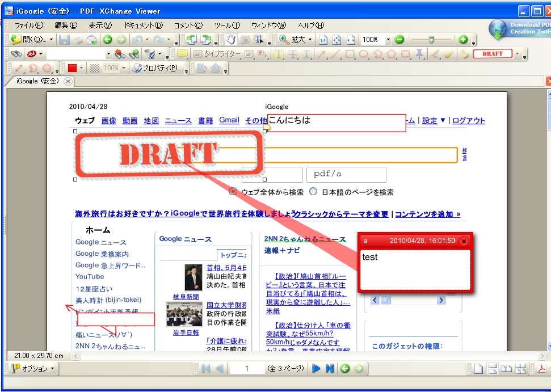Go to the next page

point(316,368)
